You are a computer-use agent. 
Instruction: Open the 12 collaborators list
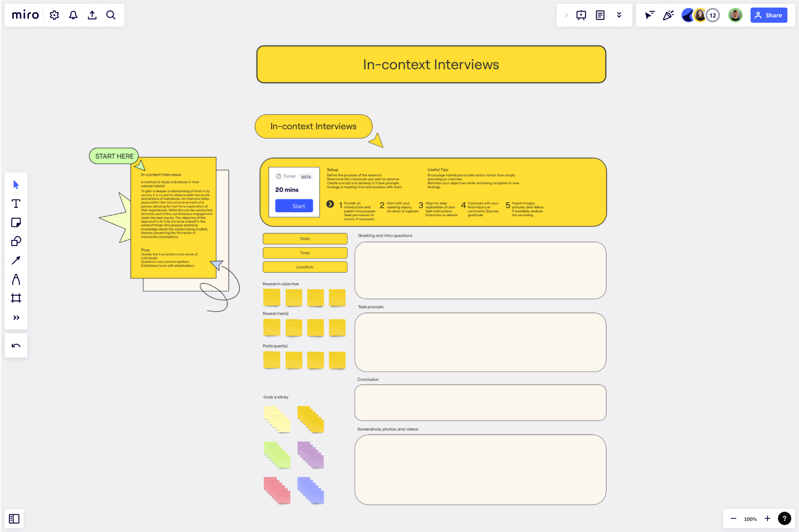(713, 15)
